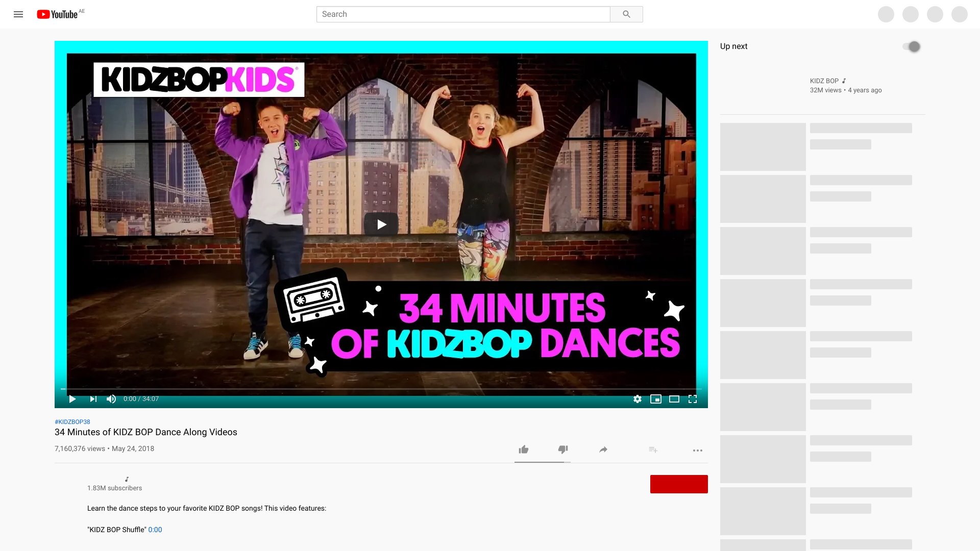Click into the Search input field

pos(463,14)
